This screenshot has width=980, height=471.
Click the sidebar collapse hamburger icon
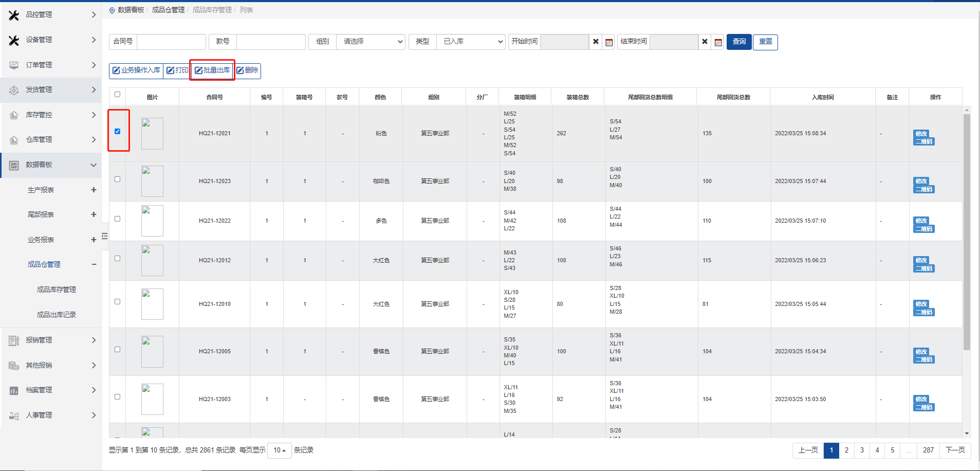coord(104,236)
